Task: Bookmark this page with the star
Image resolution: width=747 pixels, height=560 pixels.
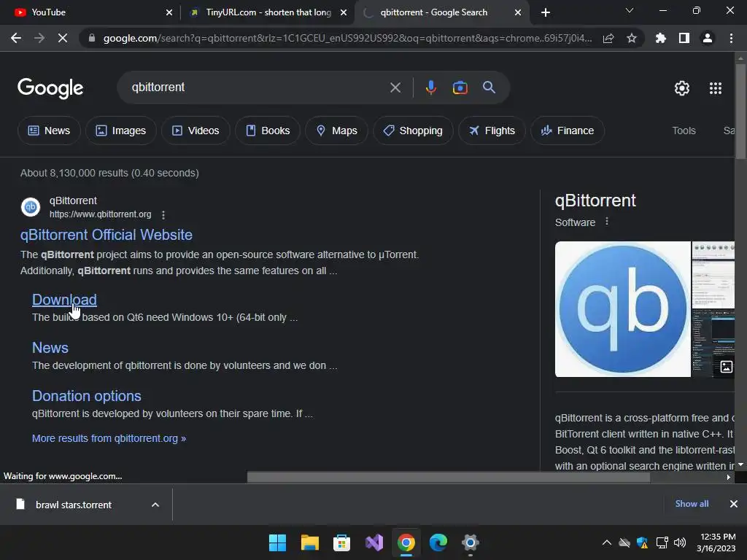Action: (632, 38)
